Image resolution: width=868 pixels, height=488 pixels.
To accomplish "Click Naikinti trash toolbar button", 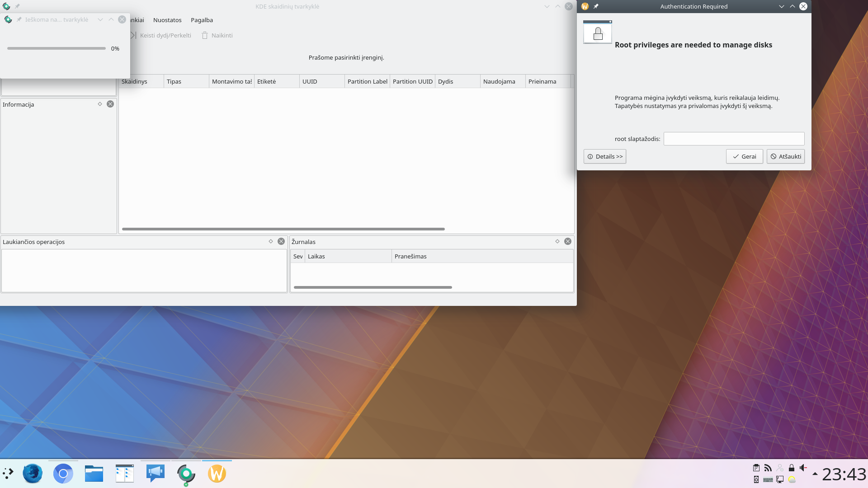I will point(217,35).
